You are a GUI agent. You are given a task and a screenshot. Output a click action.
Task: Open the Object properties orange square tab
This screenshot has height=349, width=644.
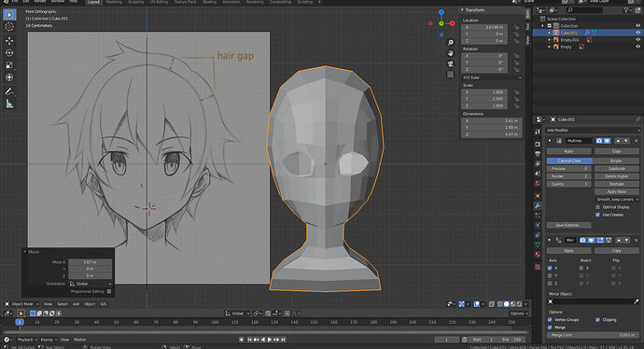tap(538, 196)
